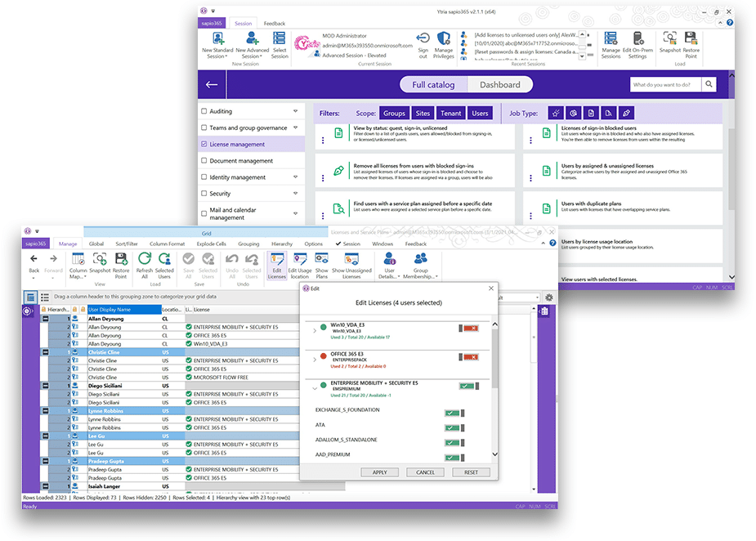756x541 pixels.
Task: Open Group Membership icon
Action: coord(420,259)
